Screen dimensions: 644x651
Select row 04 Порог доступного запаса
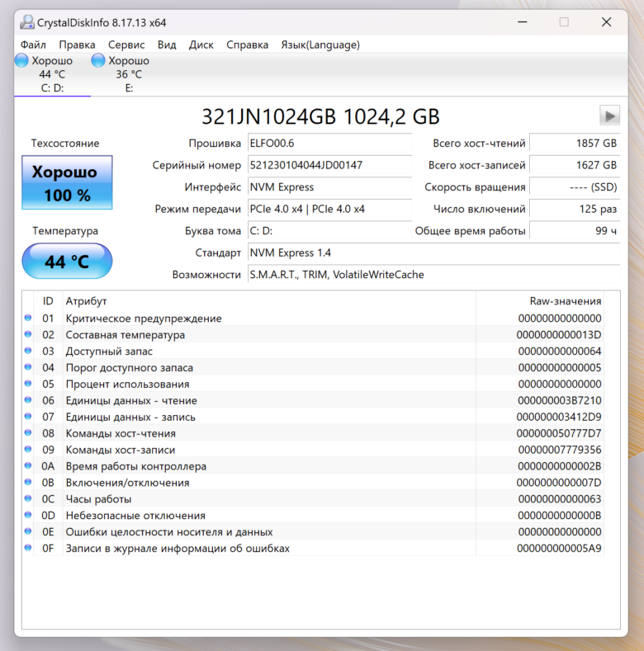(313, 367)
